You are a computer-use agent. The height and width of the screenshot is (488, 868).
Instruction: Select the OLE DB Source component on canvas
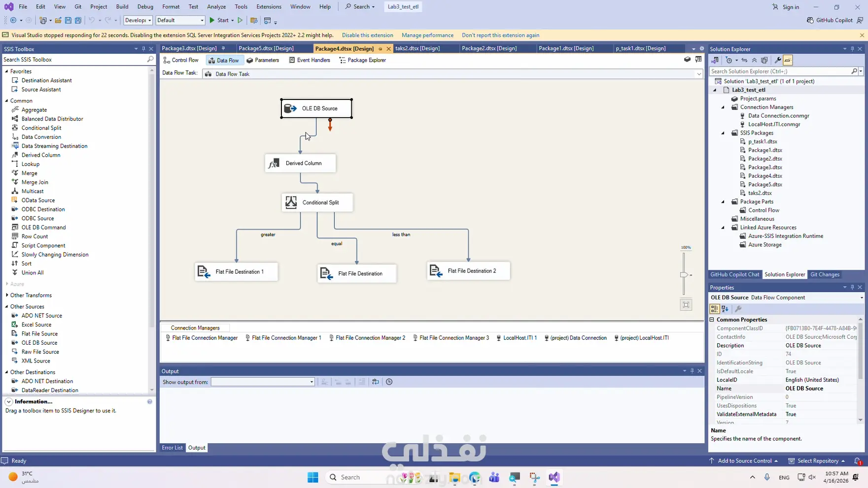point(316,108)
